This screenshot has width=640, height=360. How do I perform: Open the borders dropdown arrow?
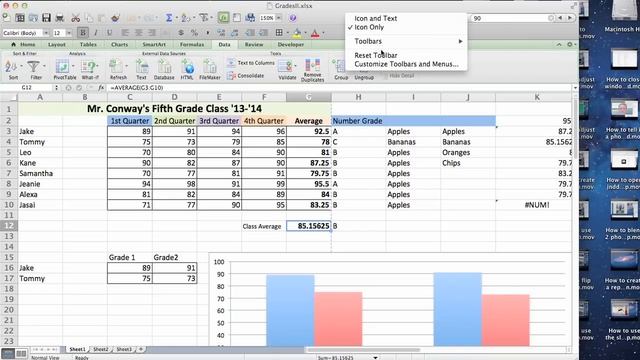287,33
